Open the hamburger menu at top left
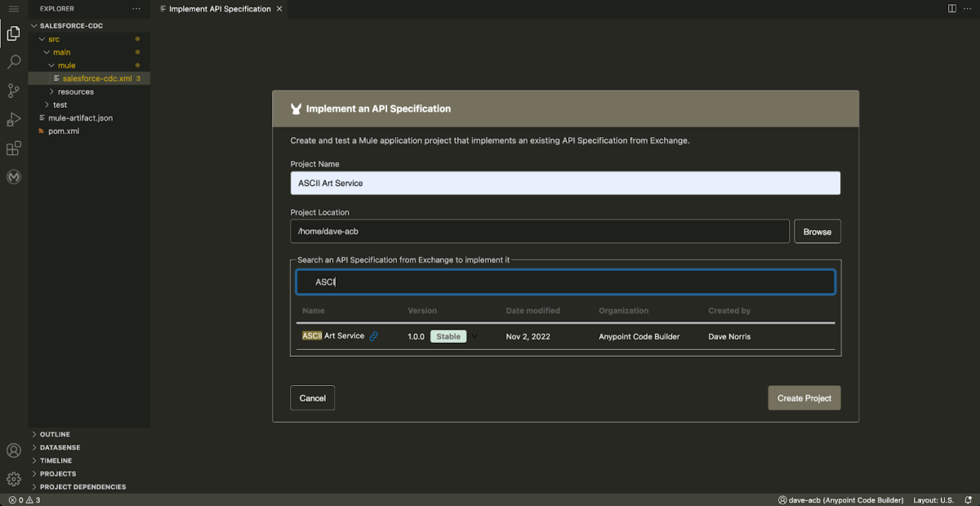The width and height of the screenshot is (980, 506). pyautogui.click(x=13, y=9)
